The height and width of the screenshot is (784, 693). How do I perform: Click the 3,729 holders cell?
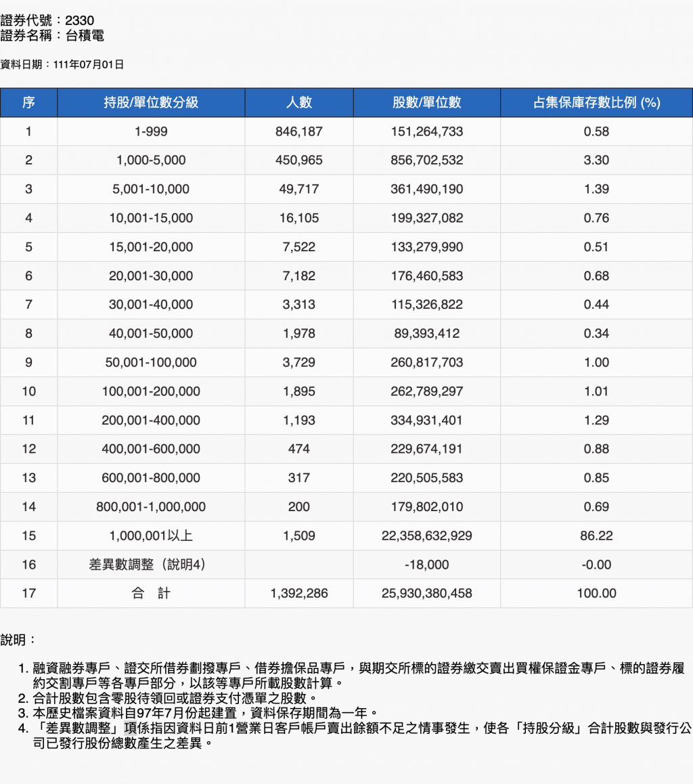tap(298, 362)
